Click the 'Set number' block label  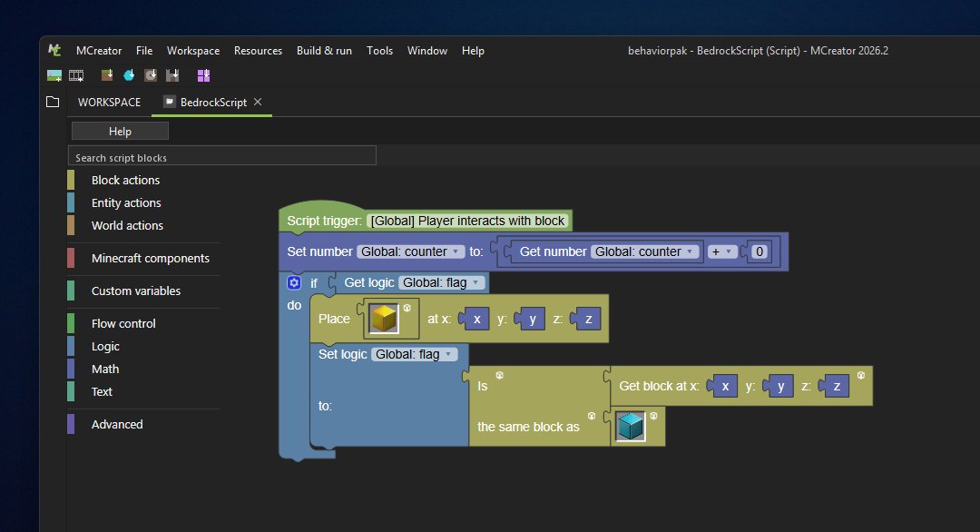click(319, 251)
